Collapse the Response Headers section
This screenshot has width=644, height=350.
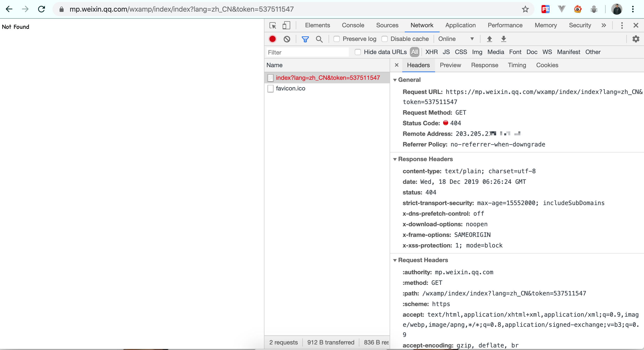click(395, 159)
